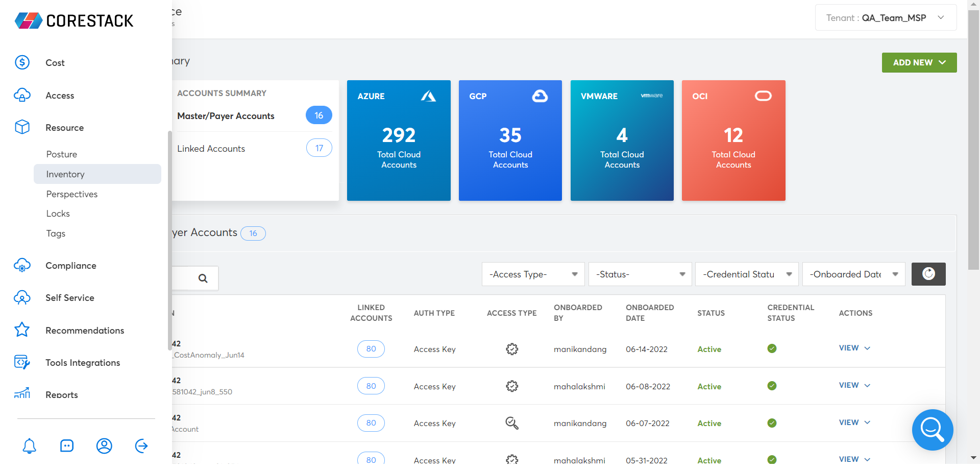Expand the Onboarded Date filter dropdown
The image size is (980, 469).
coord(853,274)
